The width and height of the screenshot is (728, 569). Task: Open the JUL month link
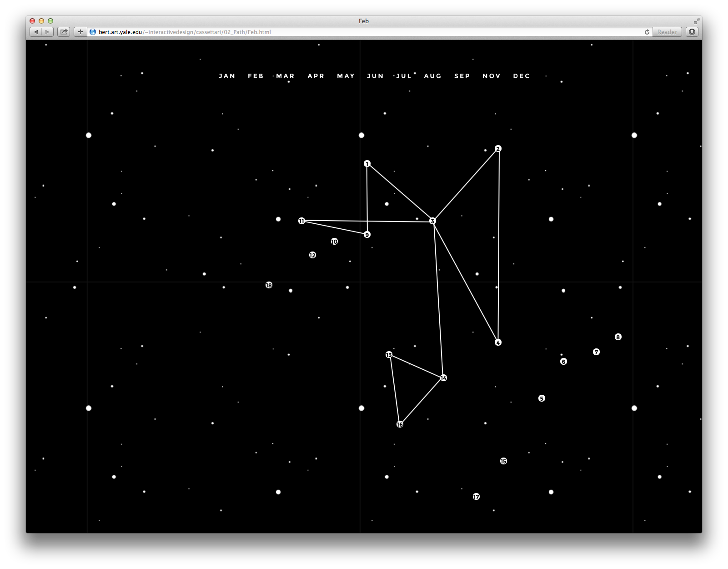click(x=404, y=76)
